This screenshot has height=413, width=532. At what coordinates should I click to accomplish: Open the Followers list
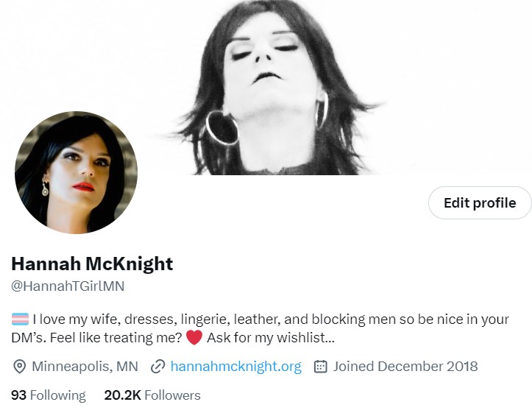point(152,395)
